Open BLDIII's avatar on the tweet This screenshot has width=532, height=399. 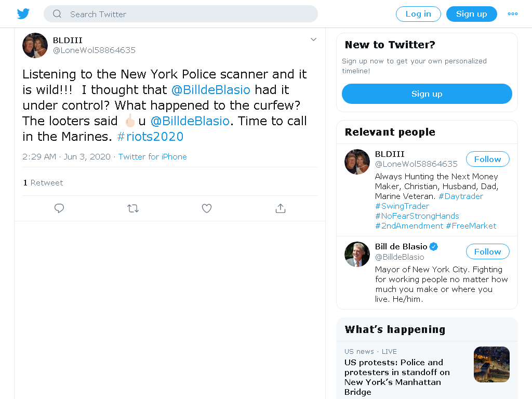[x=35, y=46]
